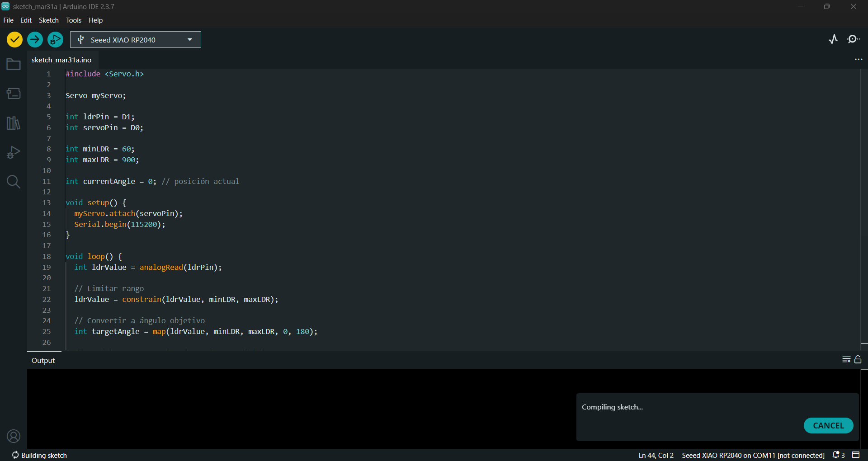Viewport: 868px width, 461px height.
Task: Cancel the sketch compilation
Action: (828, 425)
